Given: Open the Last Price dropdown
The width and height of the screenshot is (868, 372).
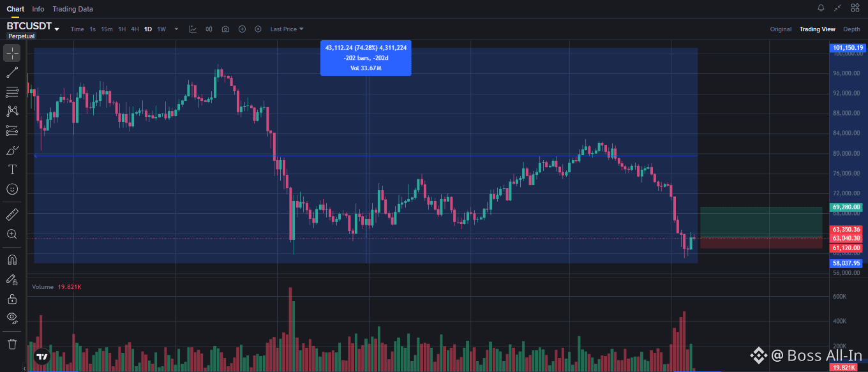Looking at the screenshot, I should click(x=287, y=29).
